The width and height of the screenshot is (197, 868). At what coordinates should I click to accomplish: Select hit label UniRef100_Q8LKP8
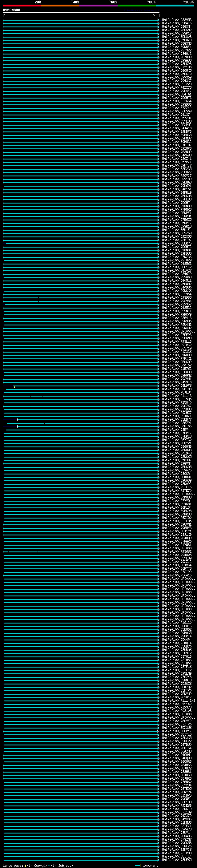(176, 64)
